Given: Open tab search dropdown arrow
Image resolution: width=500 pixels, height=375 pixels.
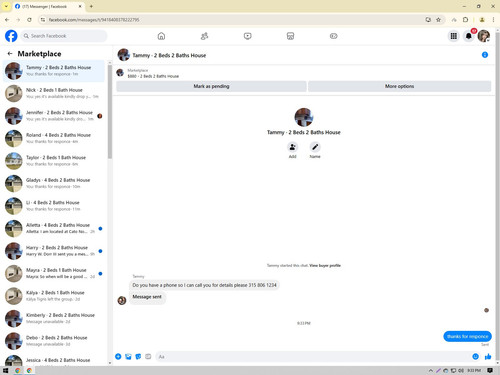Looking at the screenshot, I should click(6, 6).
